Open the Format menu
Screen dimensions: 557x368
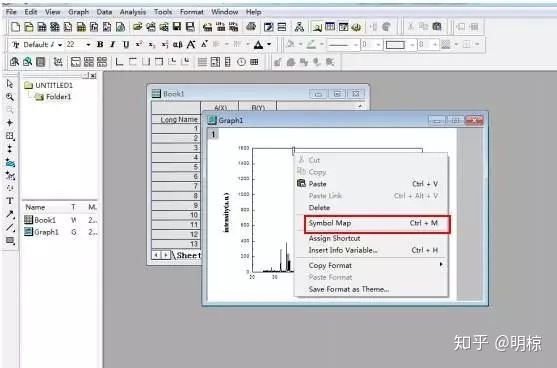coord(191,12)
